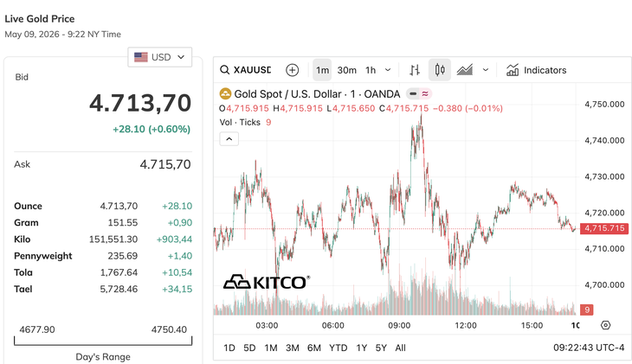
Task: Click the pink approximate data indicator icon
Action: [x=425, y=94]
